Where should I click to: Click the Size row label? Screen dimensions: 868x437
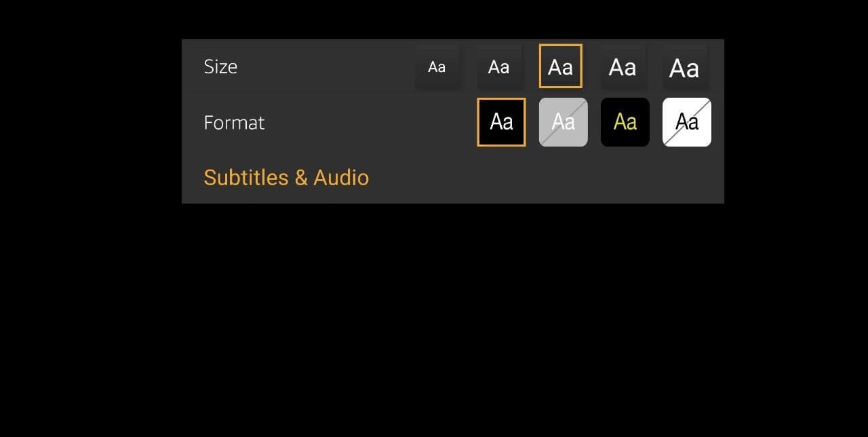tap(220, 66)
